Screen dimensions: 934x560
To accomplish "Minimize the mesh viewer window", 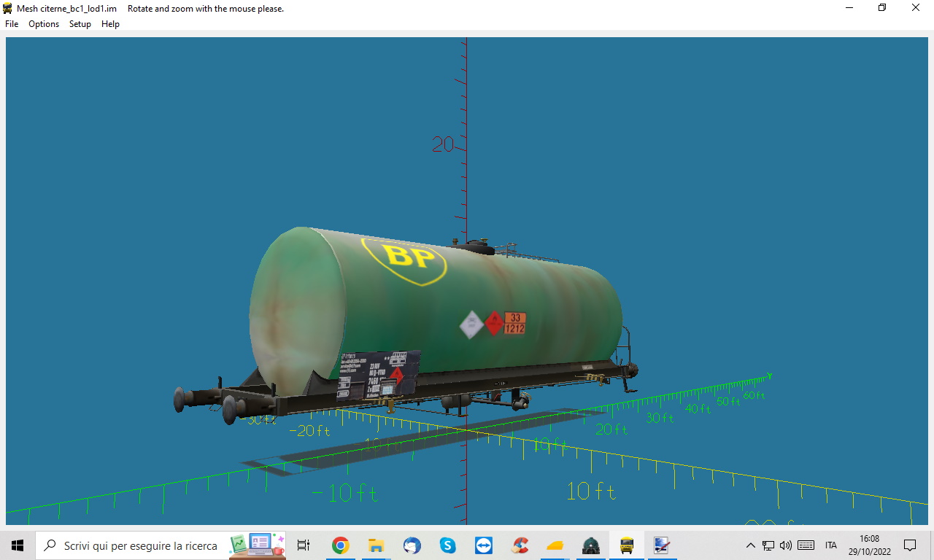I will (849, 8).
